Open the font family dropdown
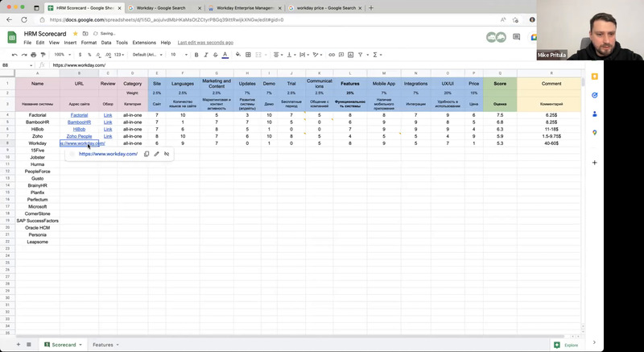The image size is (644, 352). (x=147, y=55)
